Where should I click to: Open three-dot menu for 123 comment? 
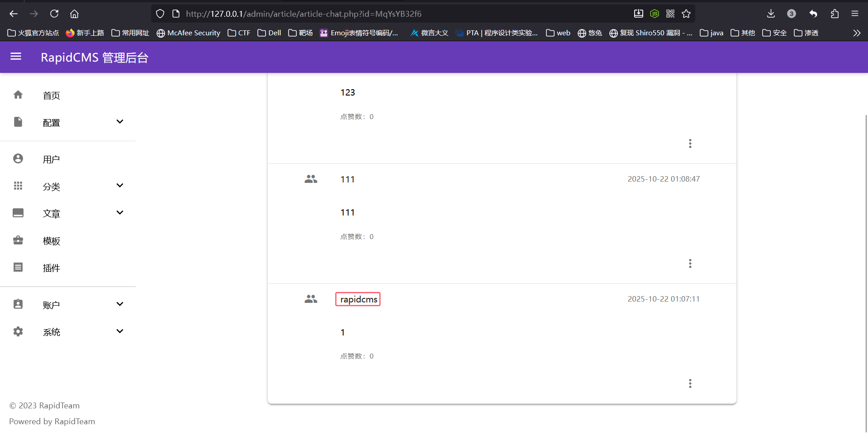pos(690,144)
